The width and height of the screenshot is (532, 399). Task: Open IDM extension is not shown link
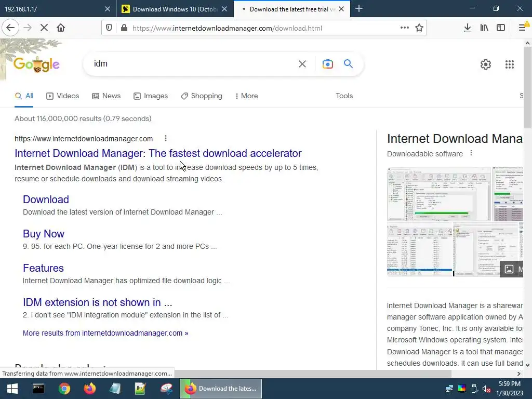(x=97, y=302)
